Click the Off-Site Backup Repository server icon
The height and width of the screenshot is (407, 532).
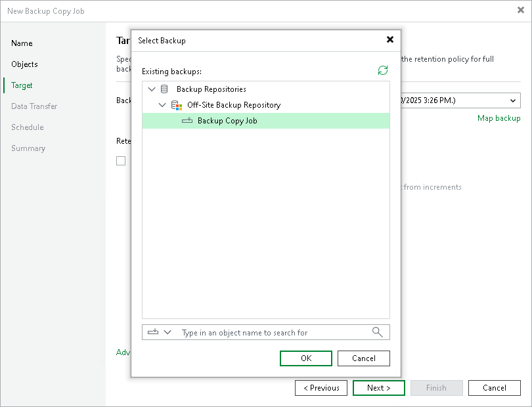click(177, 105)
